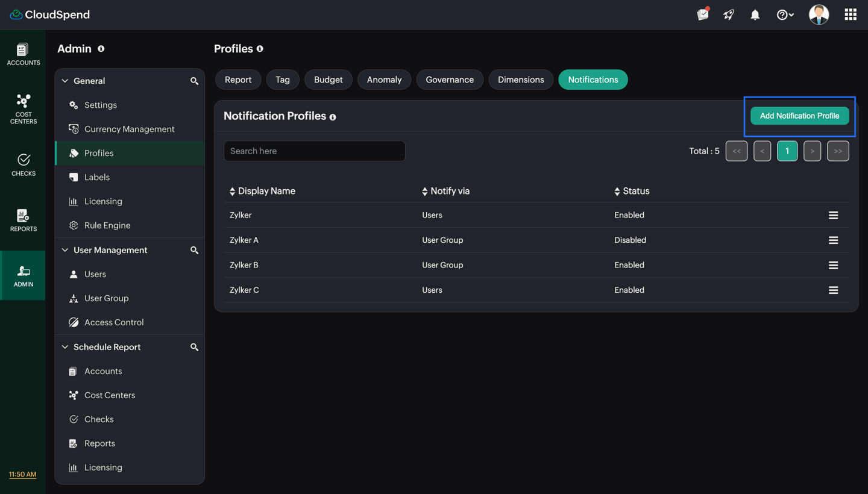Open Checks under Schedule Report
This screenshot has width=868, height=494.
pos(130,419)
